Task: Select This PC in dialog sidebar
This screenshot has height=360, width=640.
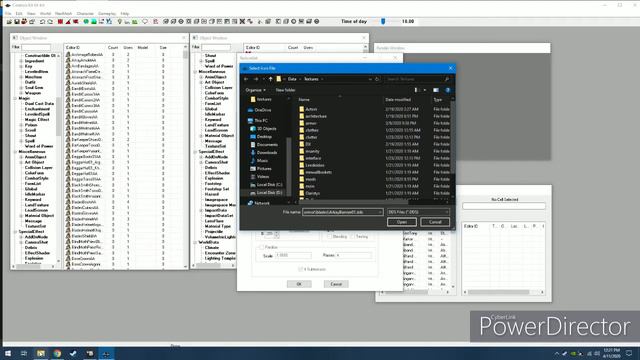Action: [x=261, y=121]
